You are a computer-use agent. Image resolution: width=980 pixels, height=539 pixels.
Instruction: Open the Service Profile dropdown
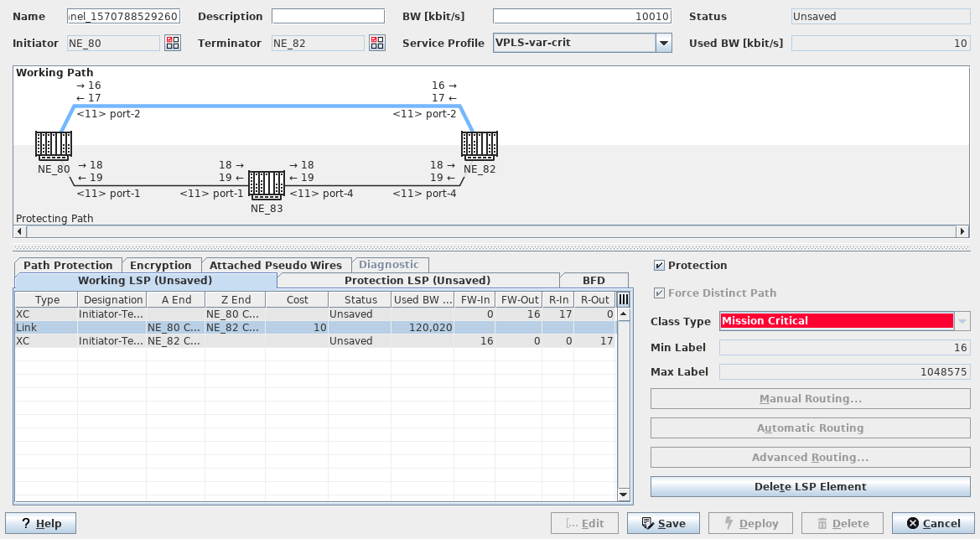click(x=663, y=44)
